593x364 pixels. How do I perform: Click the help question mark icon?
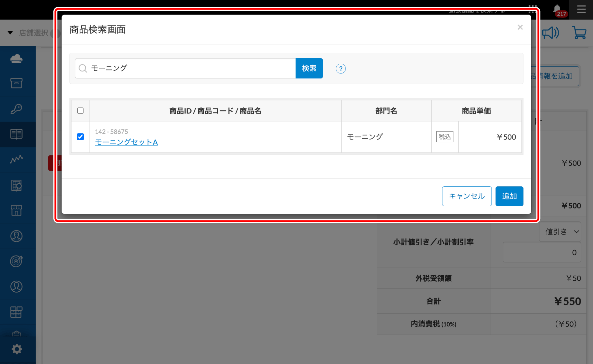click(x=341, y=69)
